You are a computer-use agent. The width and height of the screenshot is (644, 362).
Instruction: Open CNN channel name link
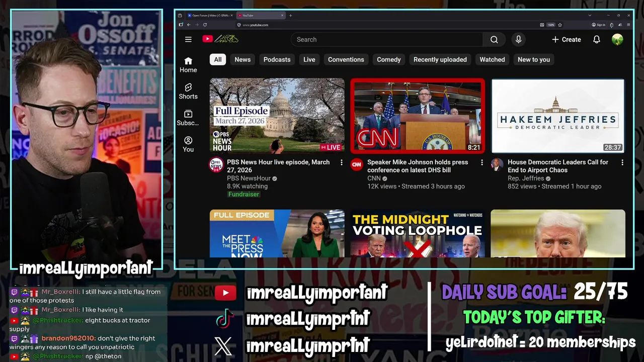pyautogui.click(x=374, y=178)
